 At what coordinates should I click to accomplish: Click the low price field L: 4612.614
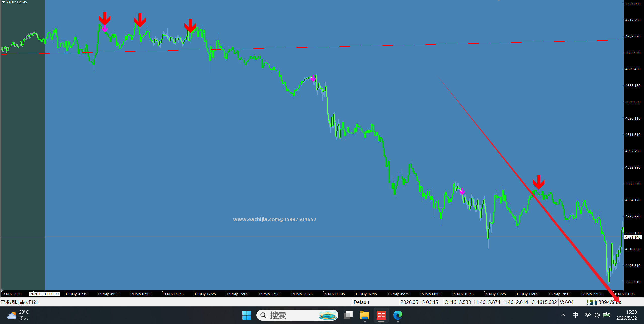point(516,302)
